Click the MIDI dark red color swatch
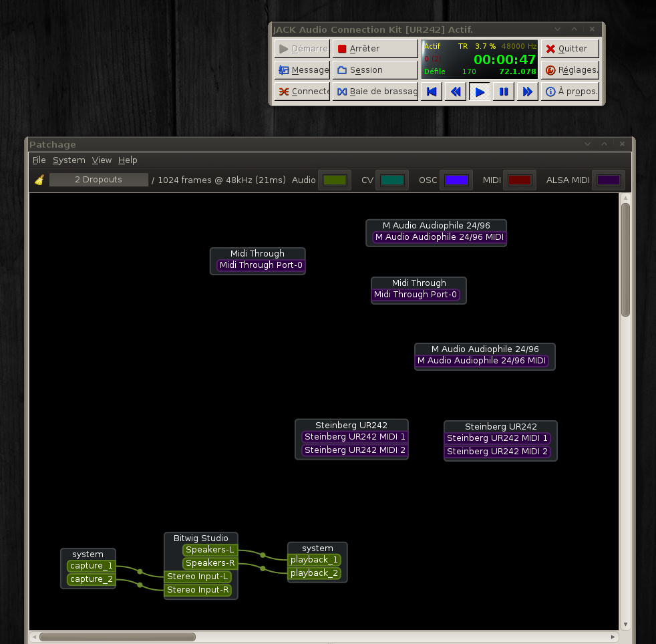 click(x=520, y=180)
